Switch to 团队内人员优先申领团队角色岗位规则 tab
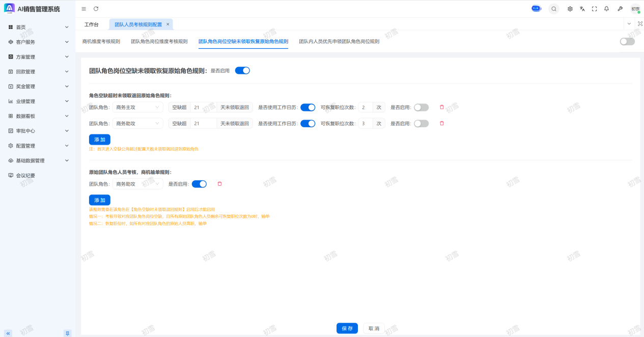 tap(339, 42)
